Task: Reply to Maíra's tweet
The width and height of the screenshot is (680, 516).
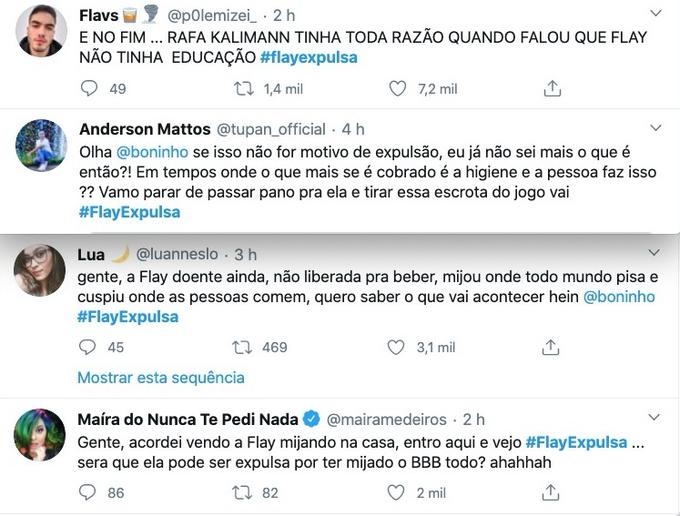Action: pos(89,492)
